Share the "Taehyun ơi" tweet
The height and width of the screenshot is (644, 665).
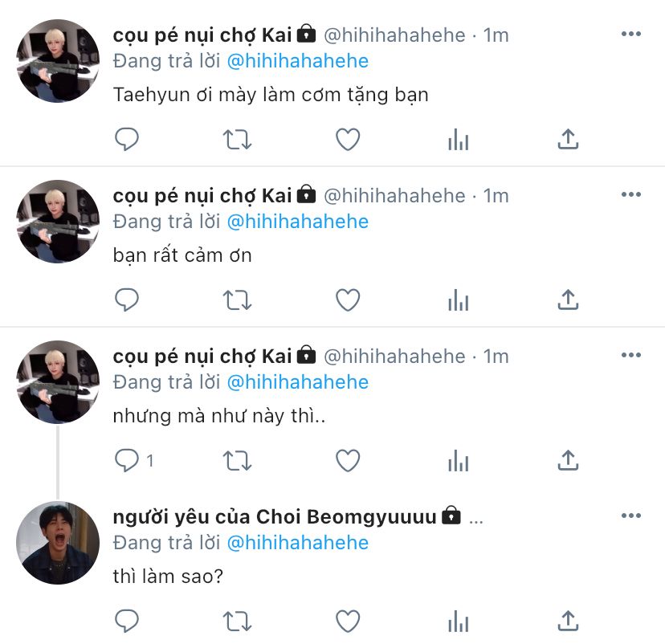[568, 139]
